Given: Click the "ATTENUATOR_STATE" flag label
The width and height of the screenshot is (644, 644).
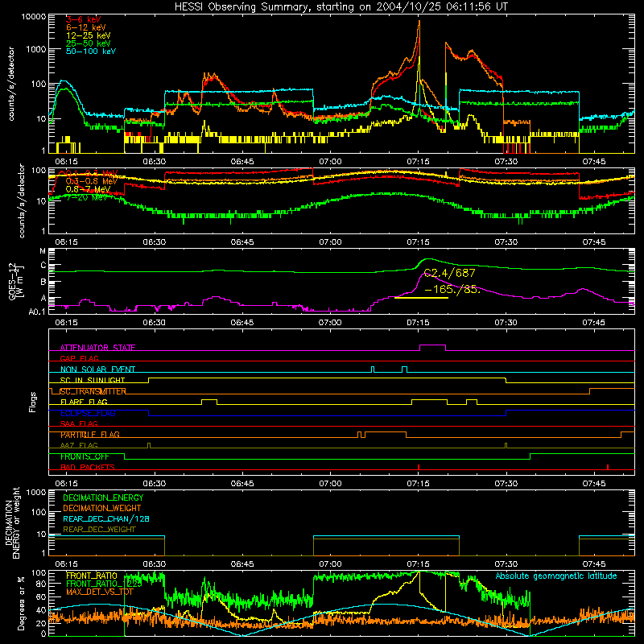Looking at the screenshot, I should 97,348.
